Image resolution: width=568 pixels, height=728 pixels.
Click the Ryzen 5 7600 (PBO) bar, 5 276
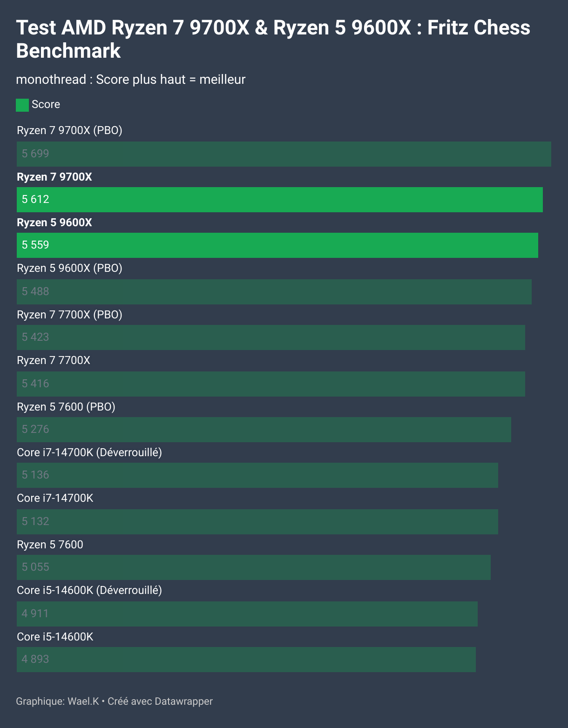(x=264, y=430)
